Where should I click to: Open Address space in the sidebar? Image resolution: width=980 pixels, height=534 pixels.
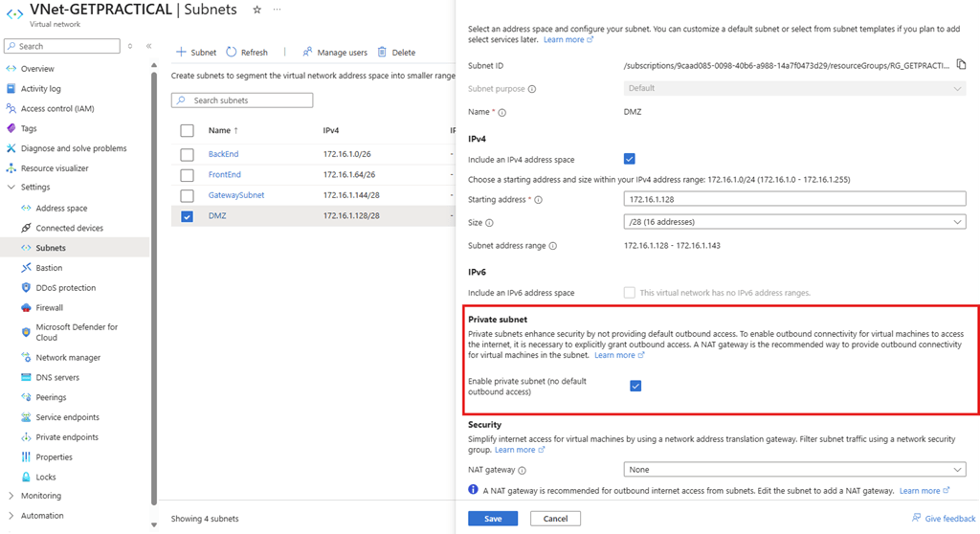tap(61, 209)
